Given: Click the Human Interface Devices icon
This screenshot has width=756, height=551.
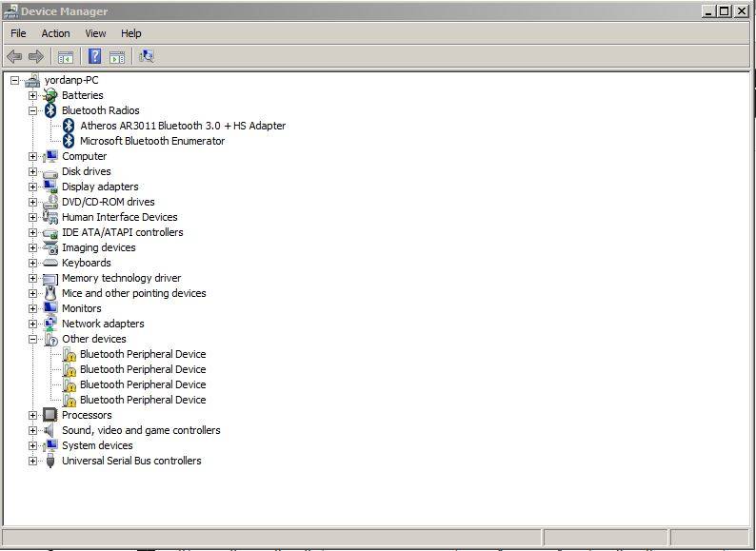Looking at the screenshot, I should pos(50,217).
